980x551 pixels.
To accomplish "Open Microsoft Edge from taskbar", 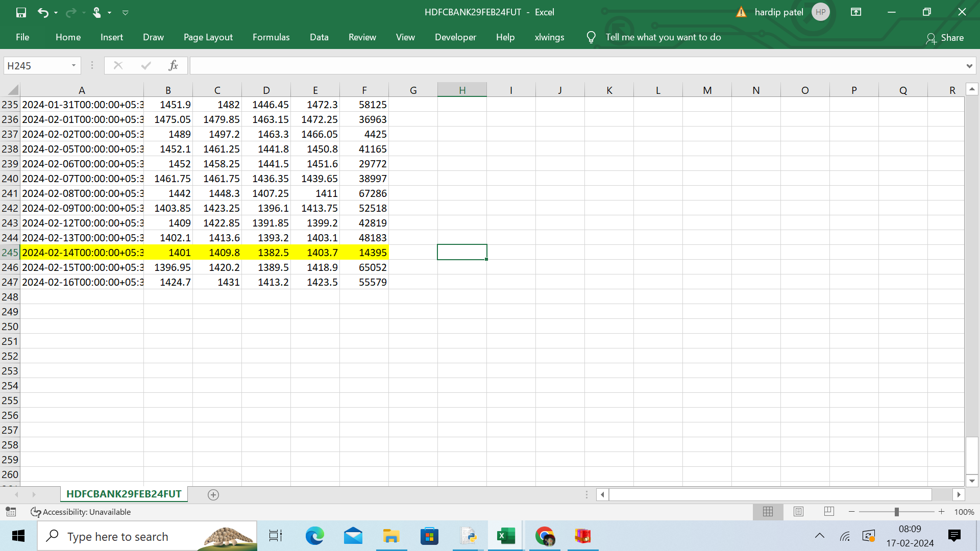I will (x=314, y=536).
